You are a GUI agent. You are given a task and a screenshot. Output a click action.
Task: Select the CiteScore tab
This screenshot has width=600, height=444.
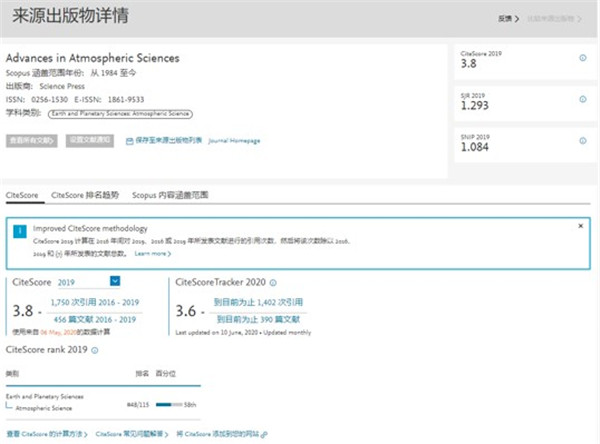tap(22, 195)
